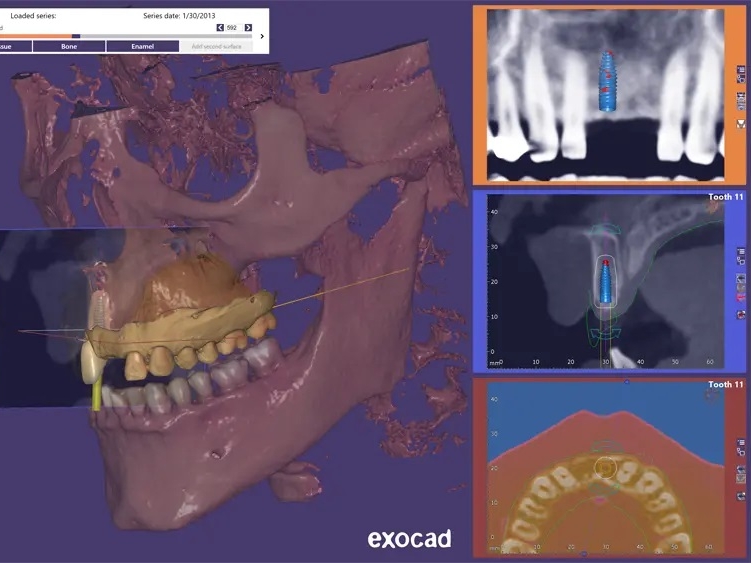Click the orange density threshold slider bar
This screenshot has height=563, width=751.
[x=40, y=36]
